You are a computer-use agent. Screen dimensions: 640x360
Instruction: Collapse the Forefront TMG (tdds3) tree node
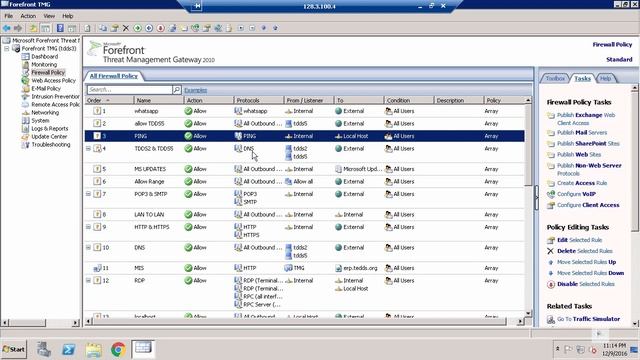tap(7, 49)
